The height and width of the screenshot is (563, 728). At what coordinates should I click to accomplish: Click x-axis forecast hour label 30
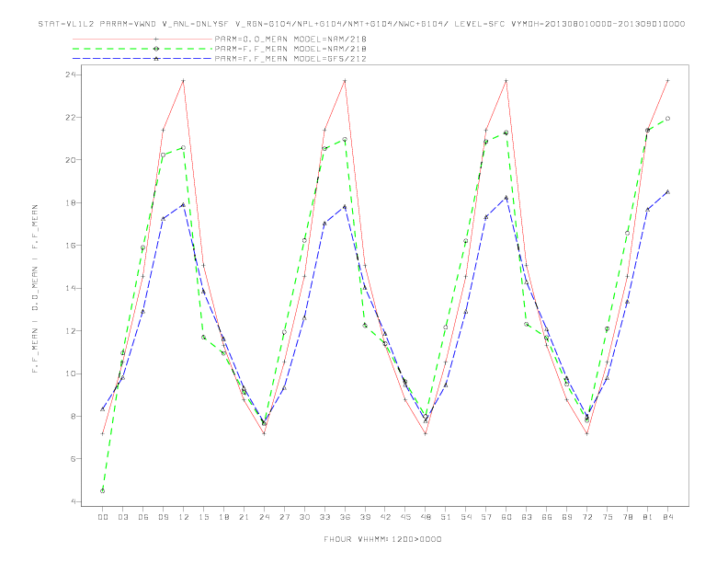[304, 517]
